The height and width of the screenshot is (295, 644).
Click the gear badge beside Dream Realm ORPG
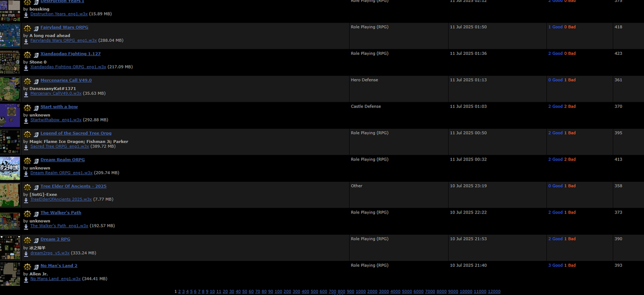coord(27,161)
